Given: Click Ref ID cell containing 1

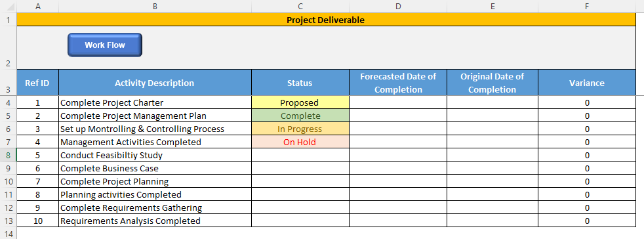Looking at the screenshot, I should click(38, 102).
